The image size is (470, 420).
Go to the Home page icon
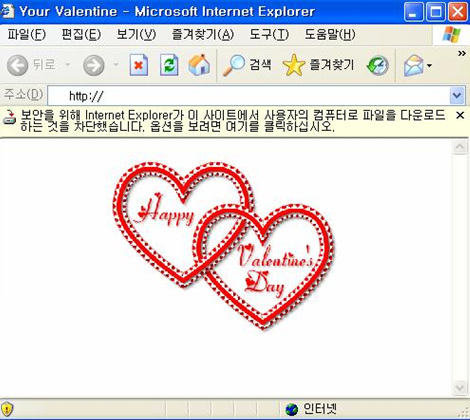199,65
